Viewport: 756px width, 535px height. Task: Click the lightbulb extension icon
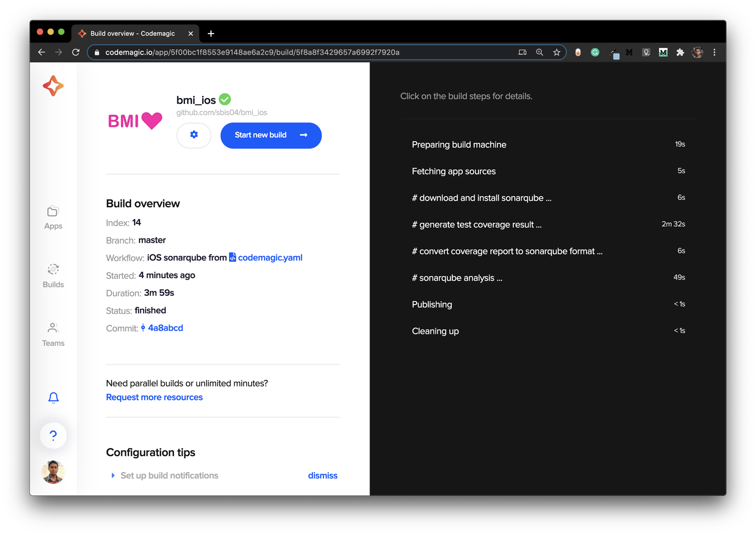pyautogui.click(x=646, y=52)
